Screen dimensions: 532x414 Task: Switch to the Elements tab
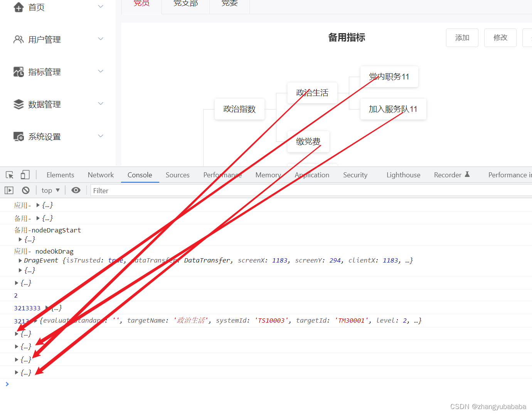coord(60,175)
